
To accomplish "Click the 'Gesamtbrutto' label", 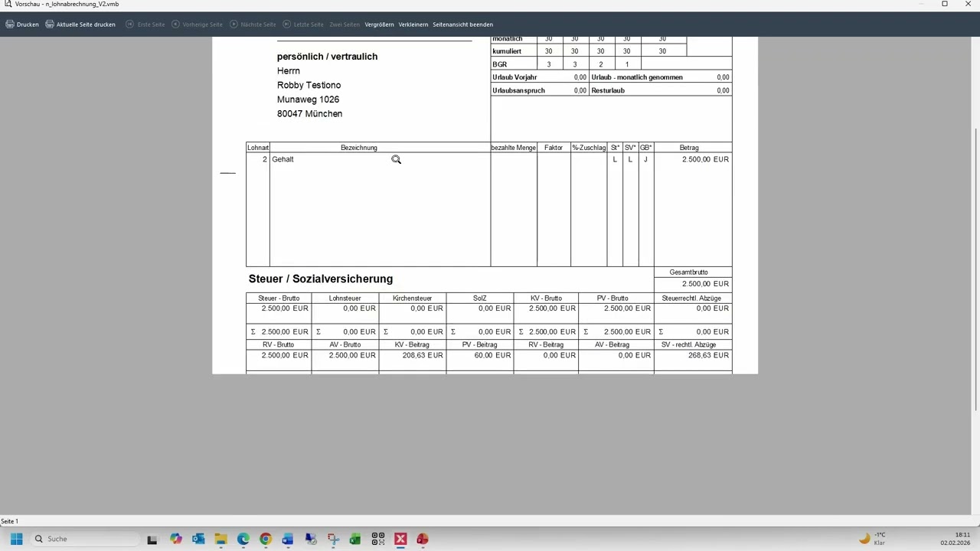I will (x=688, y=272).
